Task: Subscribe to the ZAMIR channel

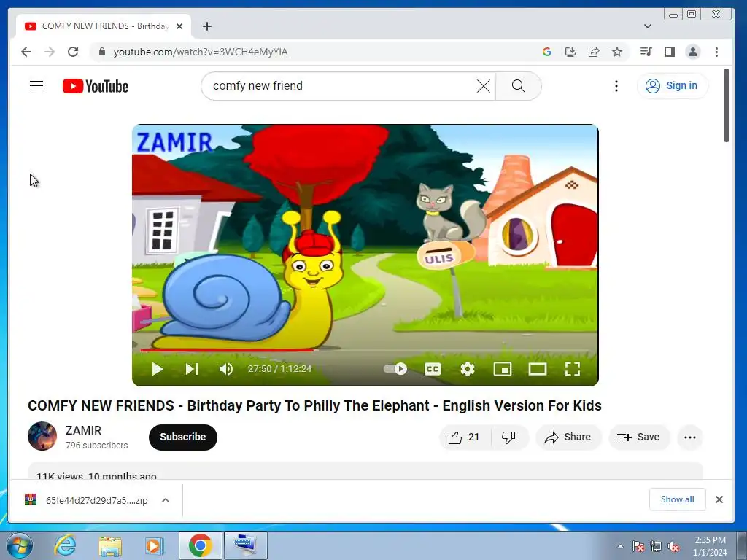Action: (183, 437)
